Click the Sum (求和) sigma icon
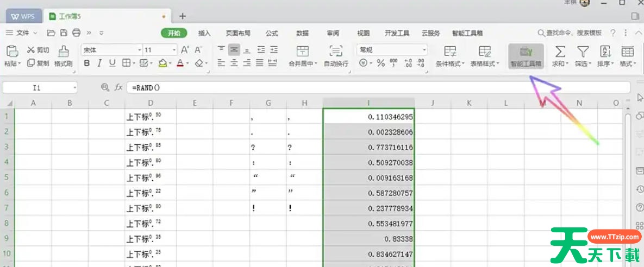The width and height of the screenshot is (644, 267). [560, 52]
